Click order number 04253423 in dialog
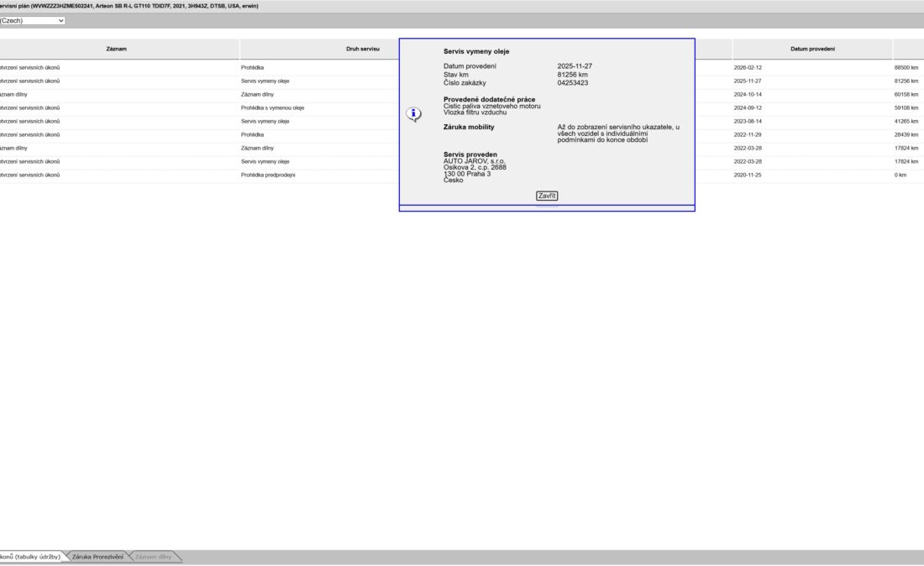The image size is (924, 566). tap(572, 83)
